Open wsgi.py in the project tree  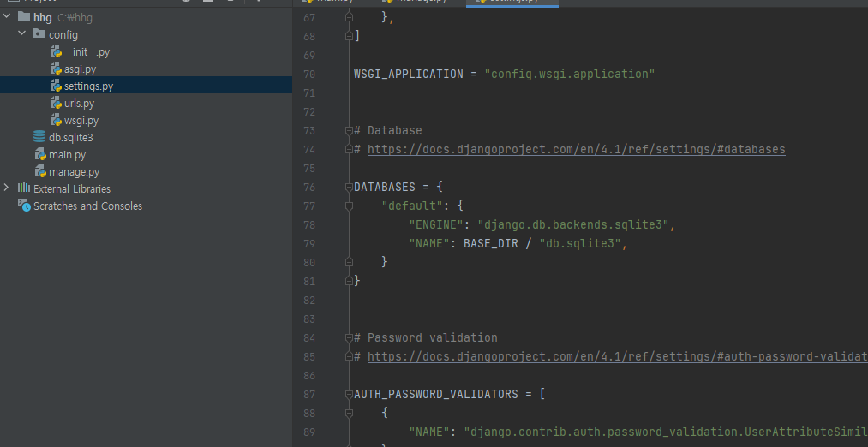coord(81,121)
